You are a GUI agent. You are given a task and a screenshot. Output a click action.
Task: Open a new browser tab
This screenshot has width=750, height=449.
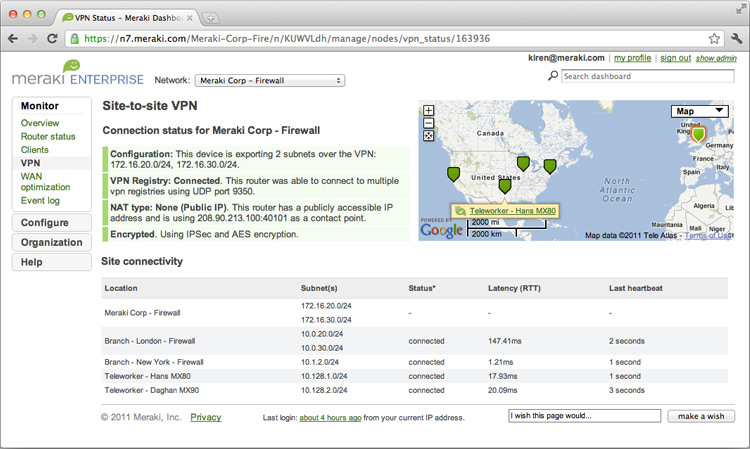point(210,18)
